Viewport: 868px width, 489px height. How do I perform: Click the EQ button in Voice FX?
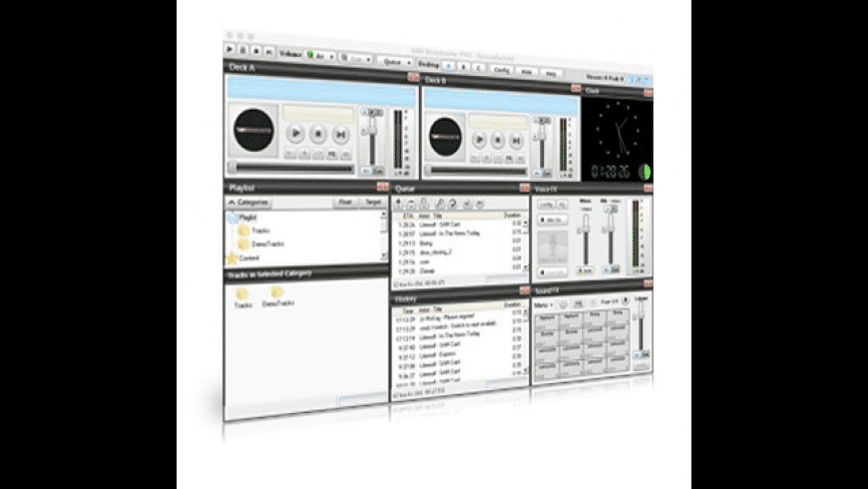[x=562, y=205]
